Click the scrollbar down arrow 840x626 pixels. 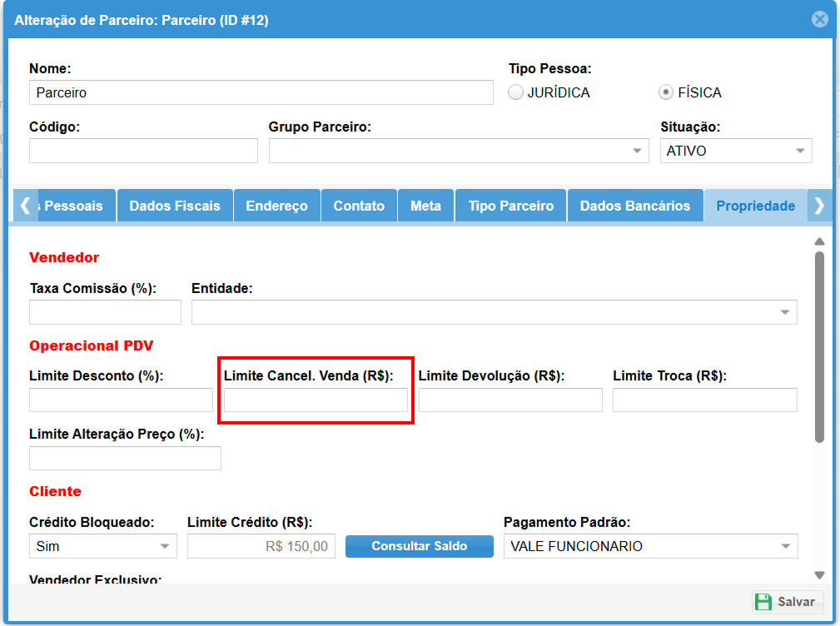point(819,574)
